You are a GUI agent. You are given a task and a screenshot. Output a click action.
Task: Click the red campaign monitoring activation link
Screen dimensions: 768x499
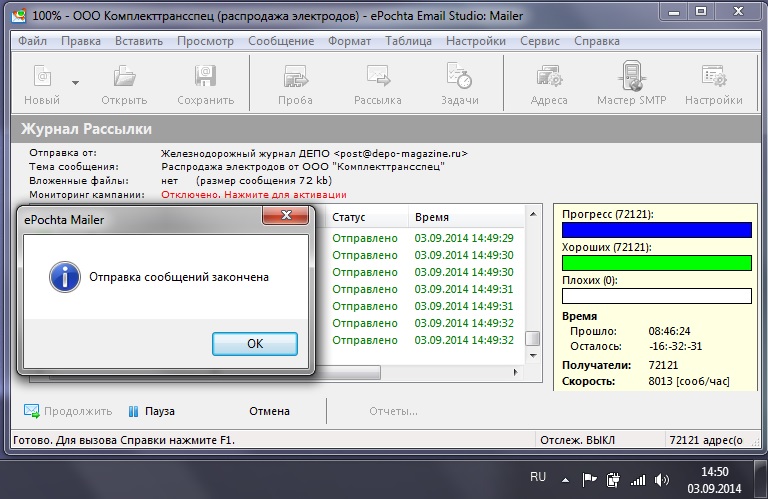point(254,194)
